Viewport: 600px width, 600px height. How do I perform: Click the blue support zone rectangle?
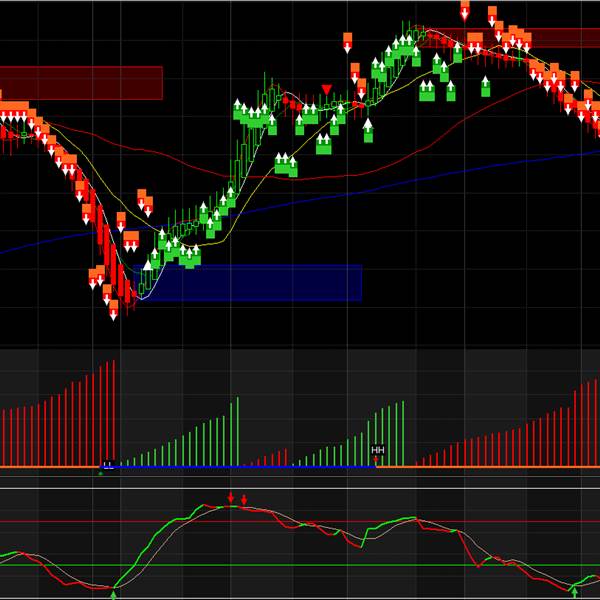248,283
